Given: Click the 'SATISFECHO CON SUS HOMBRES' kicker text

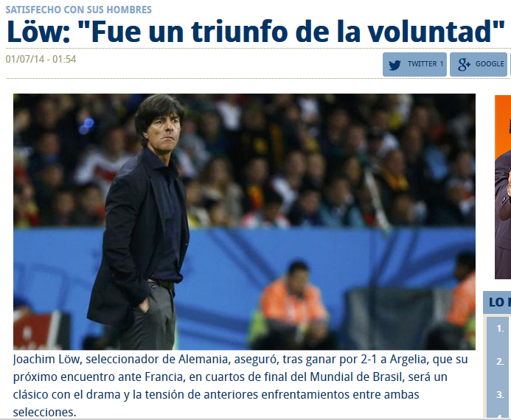Looking at the screenshot, I should coord(79,10).
